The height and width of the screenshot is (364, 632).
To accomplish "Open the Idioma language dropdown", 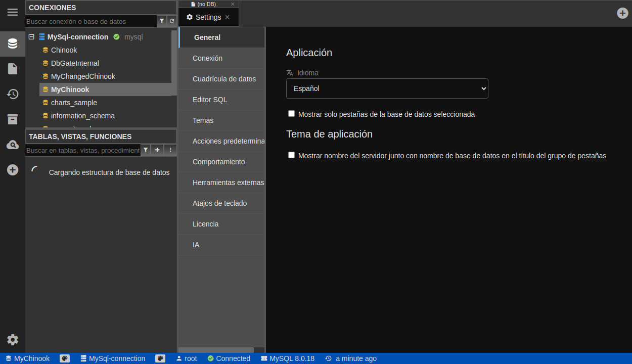I will point(387,88).
